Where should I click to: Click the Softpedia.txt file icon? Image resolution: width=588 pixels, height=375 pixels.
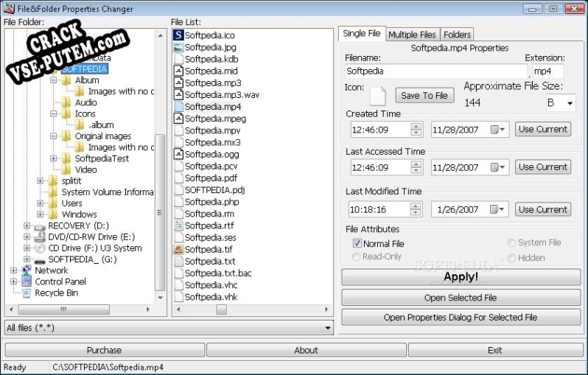[x=178, y=262]
